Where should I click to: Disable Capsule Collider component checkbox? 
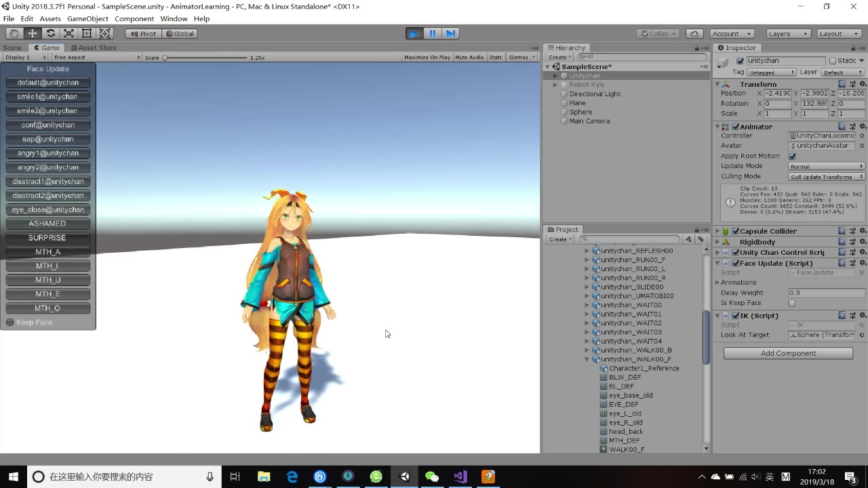736,231
